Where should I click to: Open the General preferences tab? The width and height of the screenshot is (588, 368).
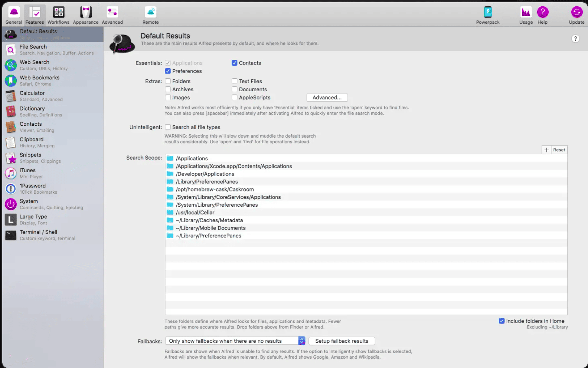click(14, 15)
